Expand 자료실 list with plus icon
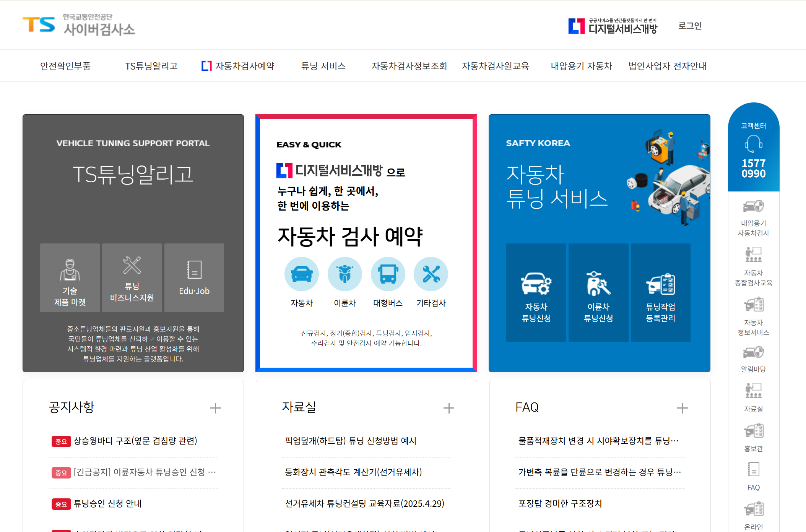 point(449,408)
